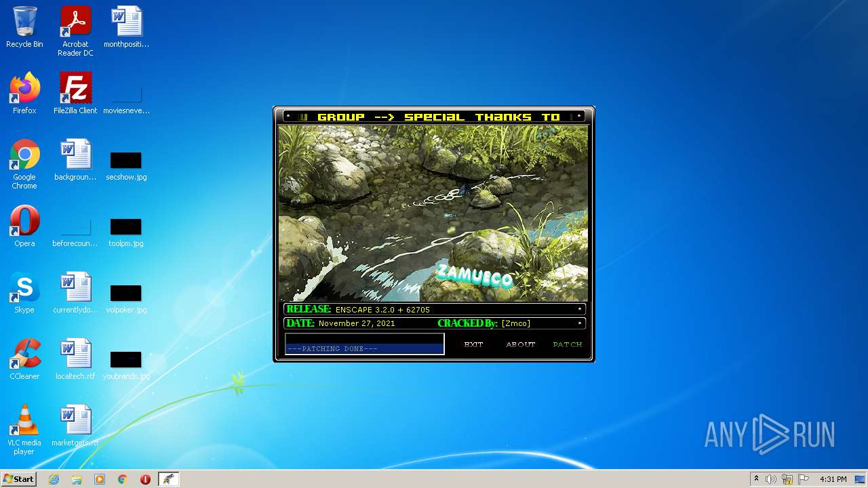Open the Start menu
Image resolution: width=868 pixels, height=488 pixels.
click(x=19, y=479)
